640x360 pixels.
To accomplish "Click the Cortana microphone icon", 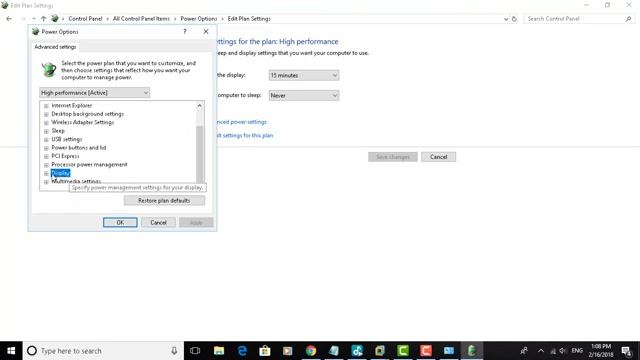I will 174,351.
